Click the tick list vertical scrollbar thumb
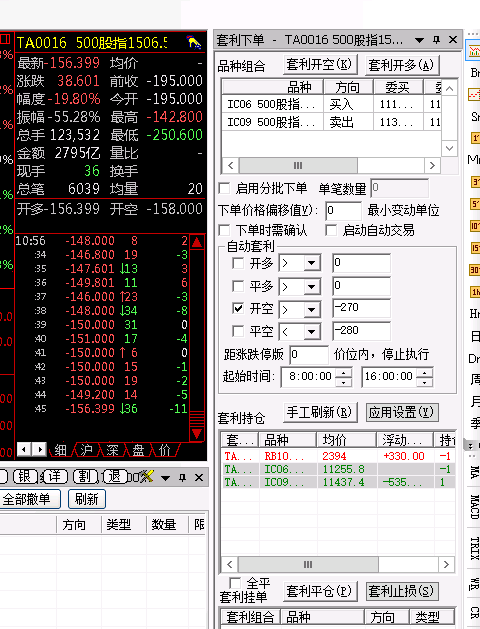Image resolution: width=480 pixels, height=629 pixels. tap(197, 418)
